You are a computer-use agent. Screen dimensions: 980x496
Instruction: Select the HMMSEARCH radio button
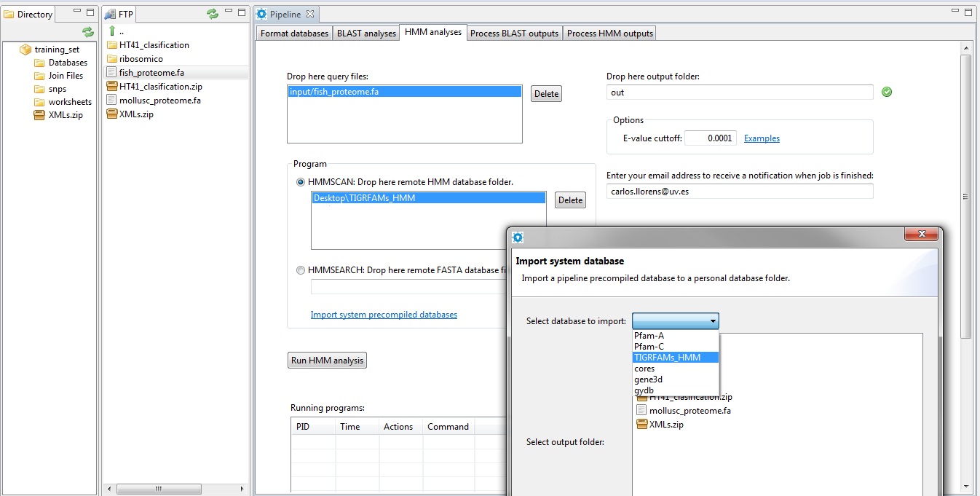301,270
